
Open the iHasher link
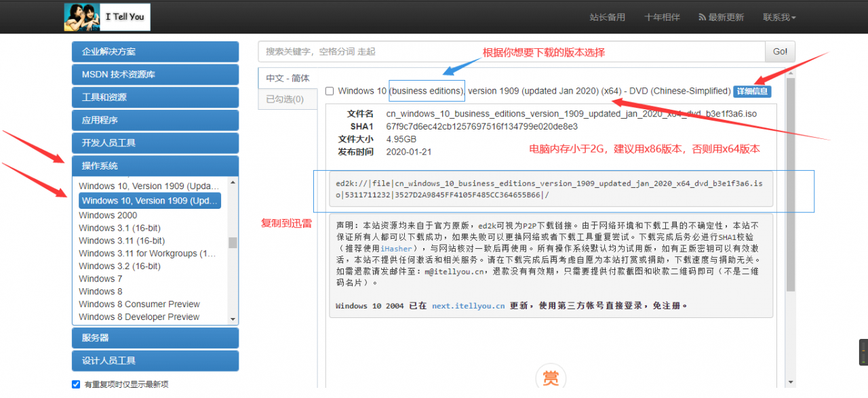click(x=396, y=249)
